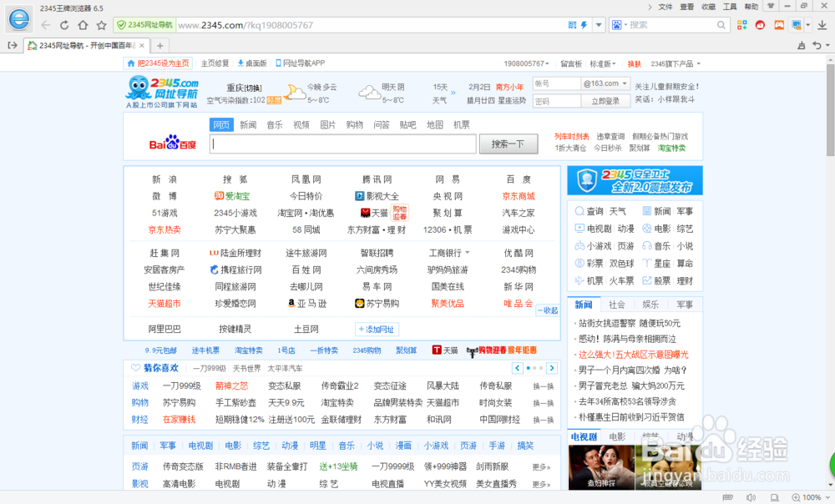Image resolution: width=835 pixels, height=504 pixels.
Task: Select the 社会 news tab
Action: click(617, 305)
